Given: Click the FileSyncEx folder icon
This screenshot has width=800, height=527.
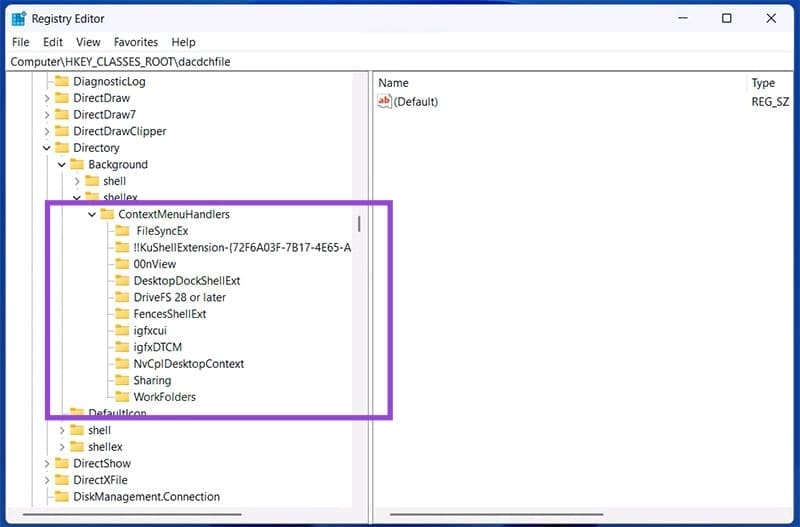Looking at the screenshot, I should (122, 231).
